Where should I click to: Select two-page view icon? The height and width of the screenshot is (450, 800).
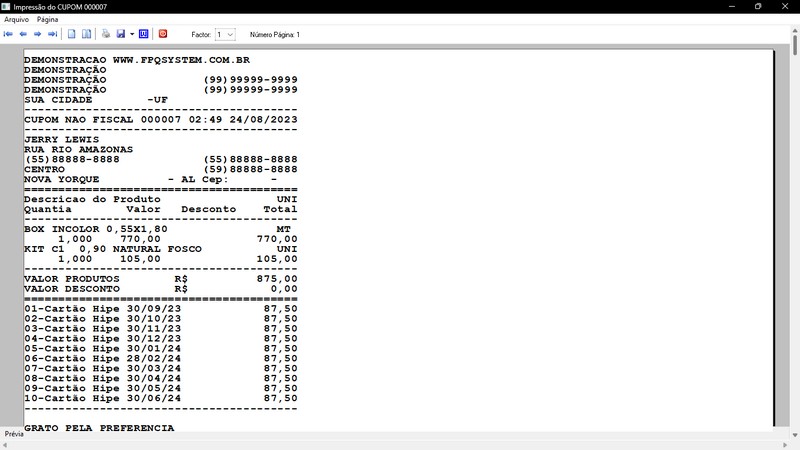click(87, 34)
